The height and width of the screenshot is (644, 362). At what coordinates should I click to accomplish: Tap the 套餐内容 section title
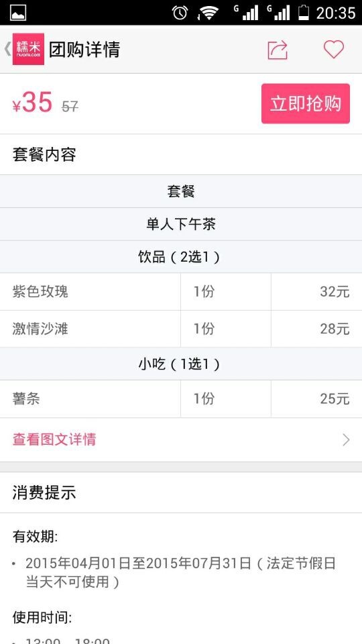click(44, 155)
